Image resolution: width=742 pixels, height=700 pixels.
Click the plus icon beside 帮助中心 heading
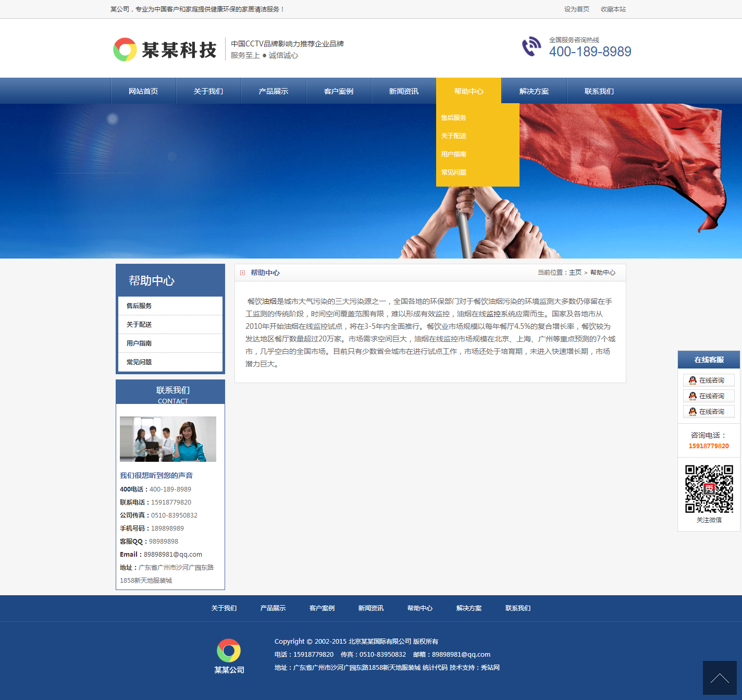(x=242, y=273)
